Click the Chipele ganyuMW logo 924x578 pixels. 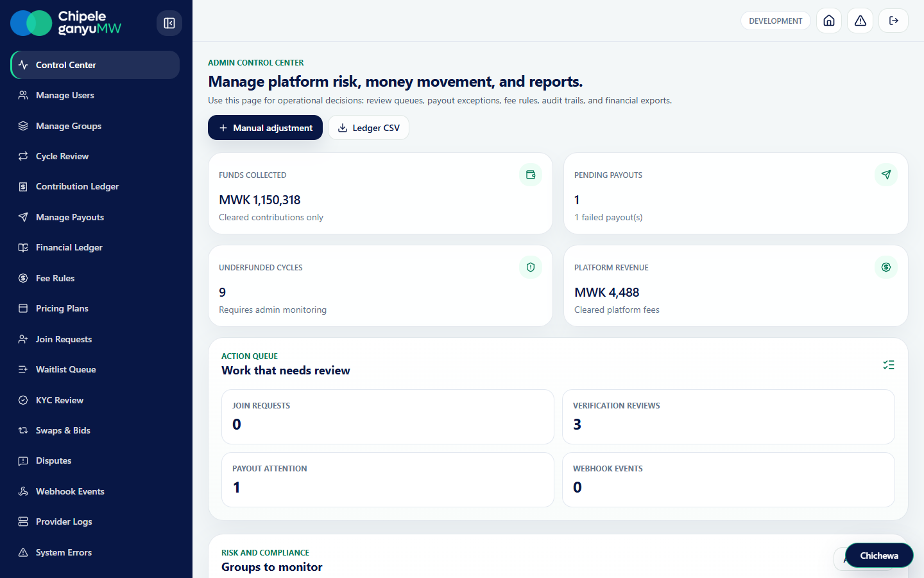(x=66, y=23)
